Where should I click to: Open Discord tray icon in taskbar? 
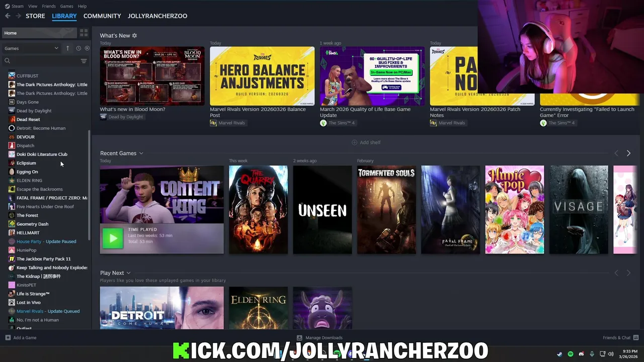coord(581,354)
